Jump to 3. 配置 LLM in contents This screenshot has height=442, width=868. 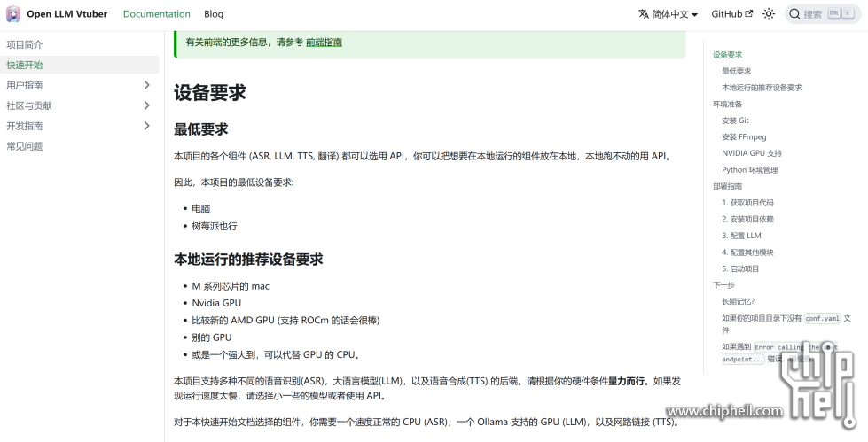click(741, 236)
